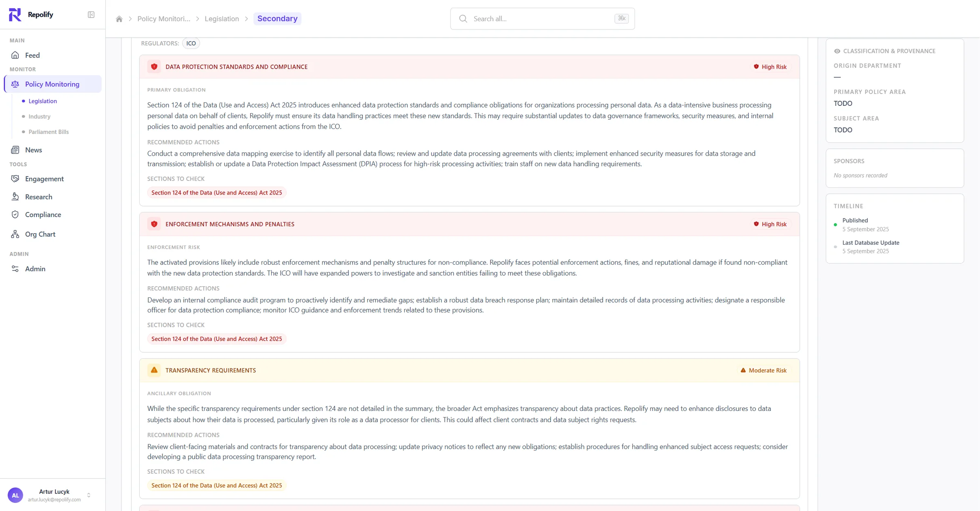Screen dimensions: 980x511
Task: Click High Risk badge on Data Protection card
Action: click(770, 67)
